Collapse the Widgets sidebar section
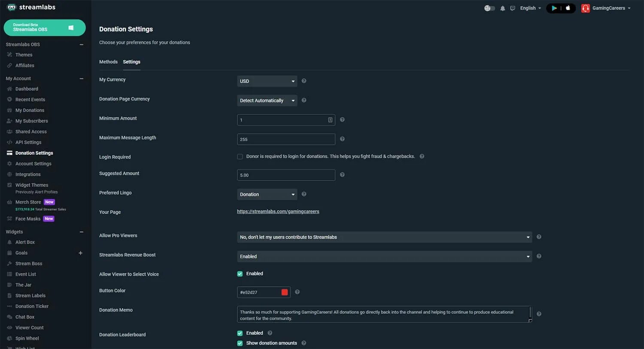This screenshot has height=349, width=644. 82,232
